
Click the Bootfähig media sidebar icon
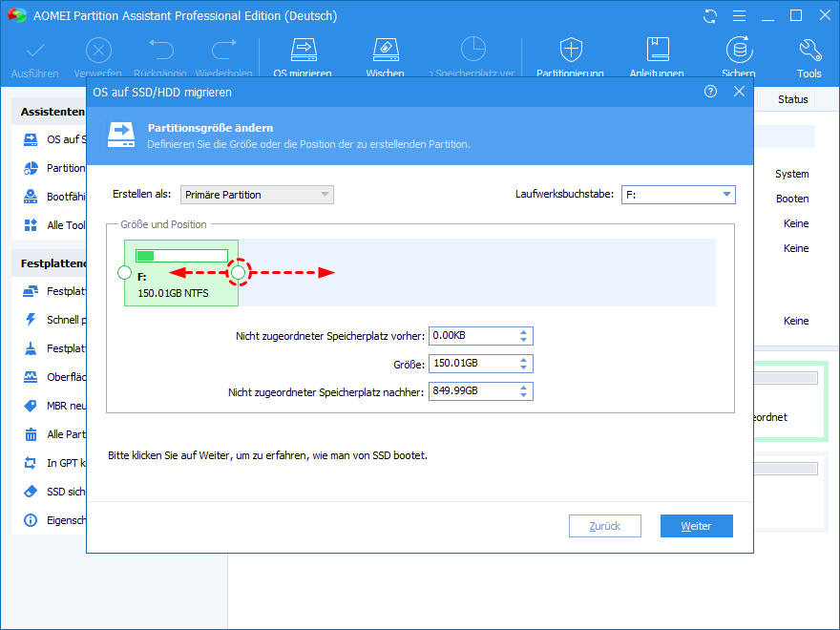click(31, 197)
